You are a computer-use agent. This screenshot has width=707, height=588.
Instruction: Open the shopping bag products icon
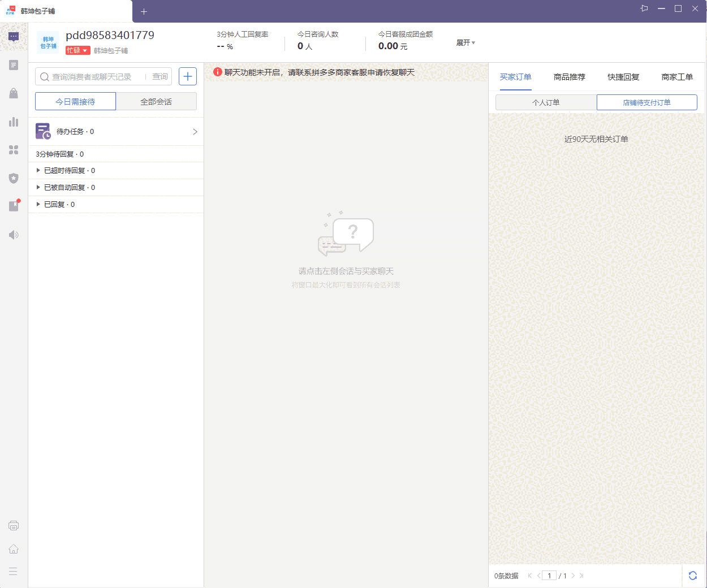point(14,93)
